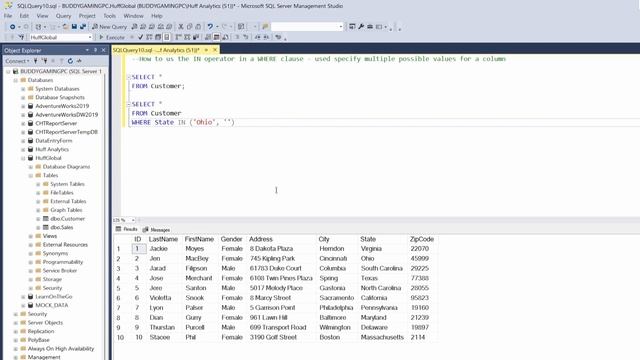
Task: Click the Specify Values for Template Parameters icon
Action: point(278,37)
